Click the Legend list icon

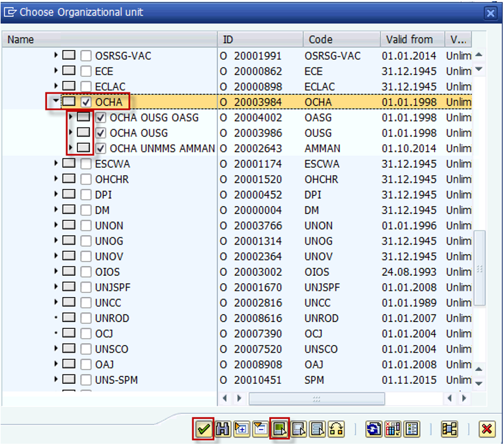click(x=412, y=429)
